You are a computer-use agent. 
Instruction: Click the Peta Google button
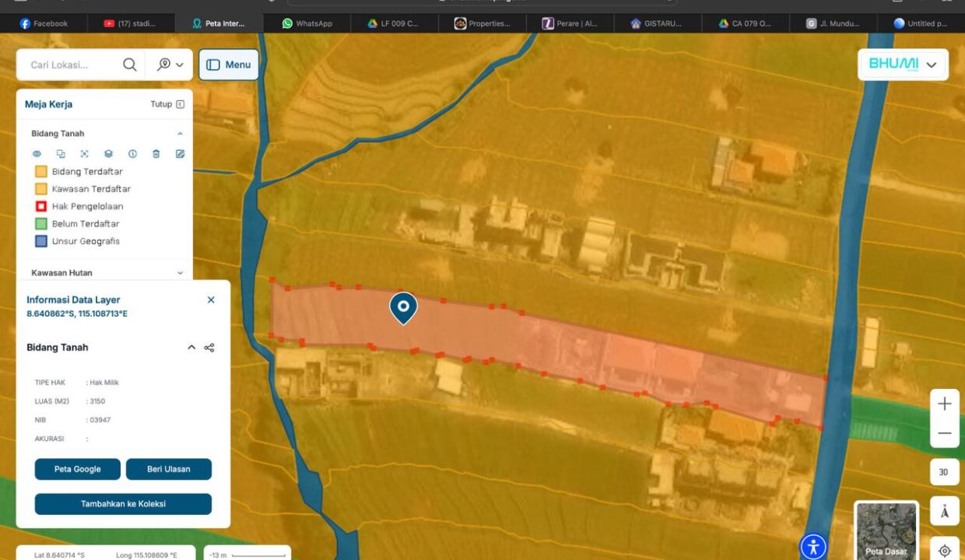point(77,469)
